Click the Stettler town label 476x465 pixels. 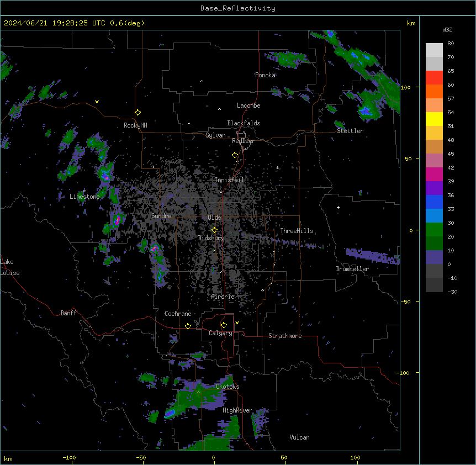tap(350, 131)
